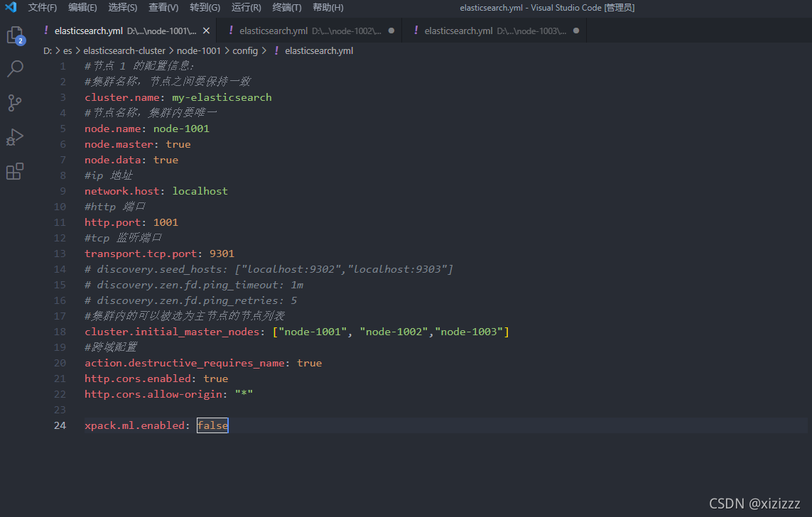Screen dimensions: 812x517
Task: Open the 查看(V) menu
Action: (163, 7)
